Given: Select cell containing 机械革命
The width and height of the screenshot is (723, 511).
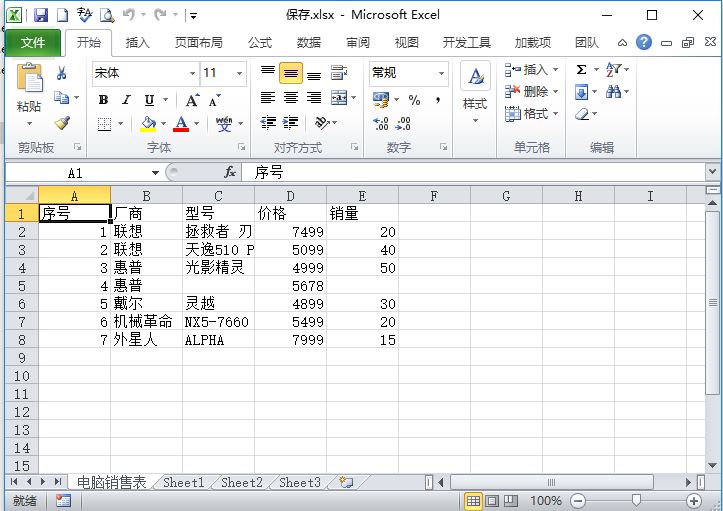Looking at the screenshot, I should point(147,321).
